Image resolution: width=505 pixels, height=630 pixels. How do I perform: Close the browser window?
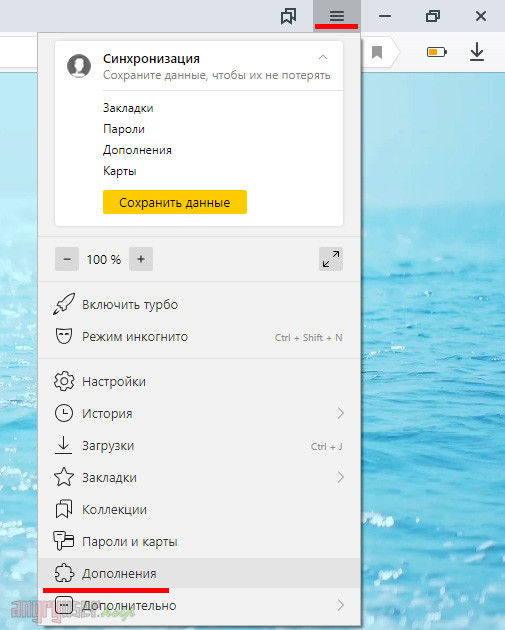click(480, 16)
